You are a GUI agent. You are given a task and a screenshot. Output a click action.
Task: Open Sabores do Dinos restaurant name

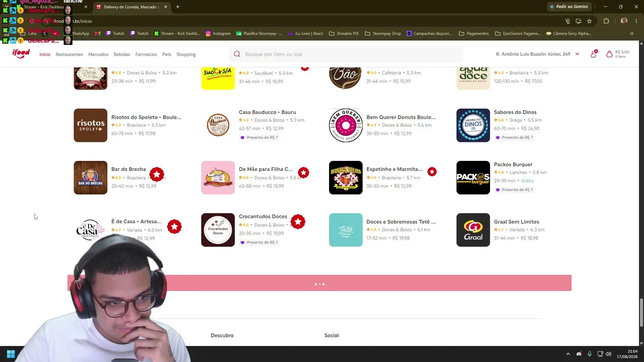[515, 112]
